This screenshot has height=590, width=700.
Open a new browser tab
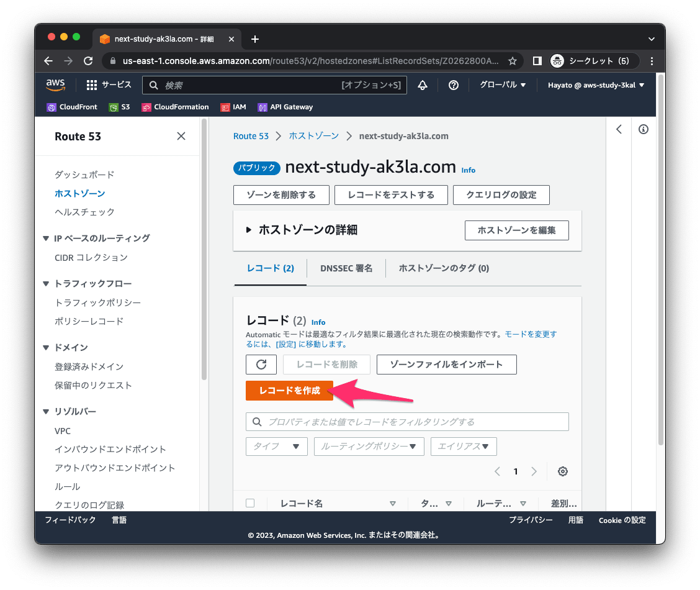click(255, 39)
